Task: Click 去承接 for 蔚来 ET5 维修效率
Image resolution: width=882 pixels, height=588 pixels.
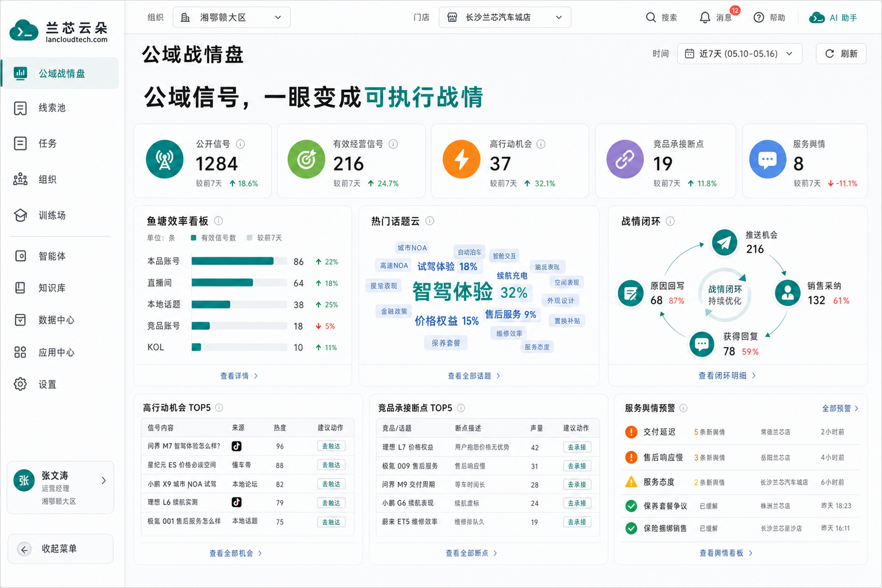Action: (x=577, y=522)
